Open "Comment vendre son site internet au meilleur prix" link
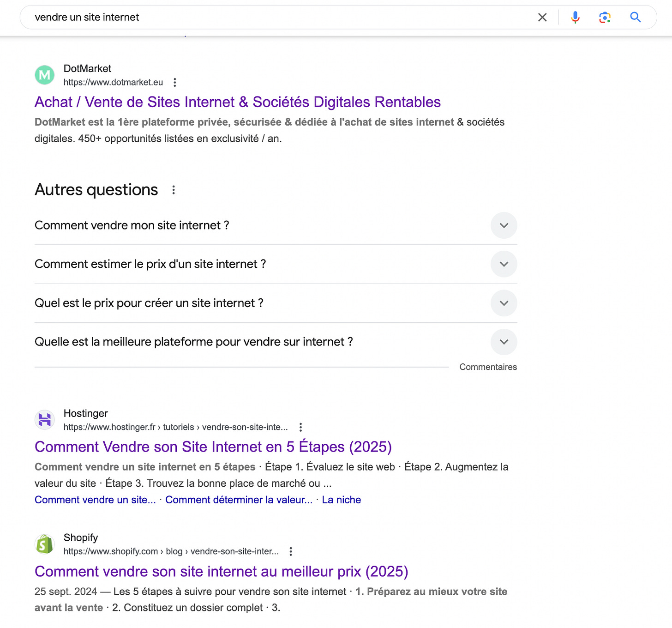672x628 pixels. click(222, 572)
